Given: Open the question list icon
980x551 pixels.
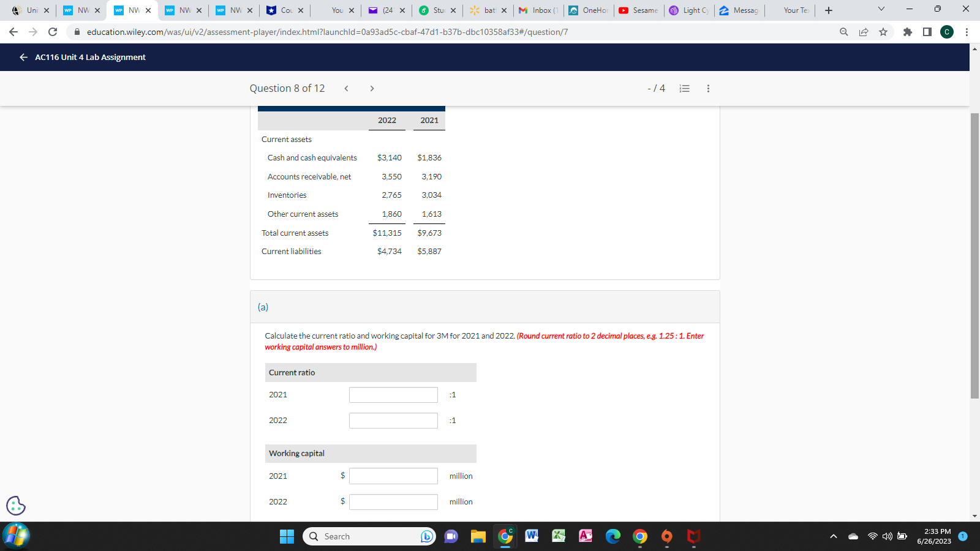Looking at the screenshot, I should click(685, 88).
